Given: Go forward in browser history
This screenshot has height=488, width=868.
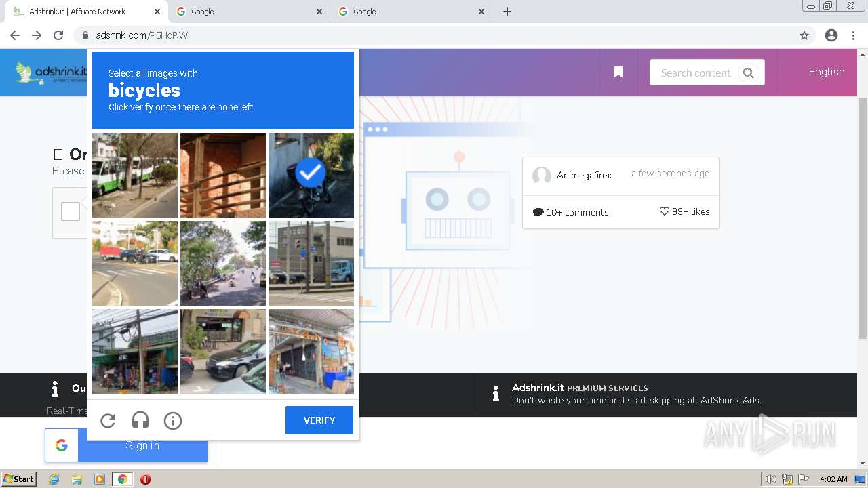Looking at the screenshot, I should point(37,35).
